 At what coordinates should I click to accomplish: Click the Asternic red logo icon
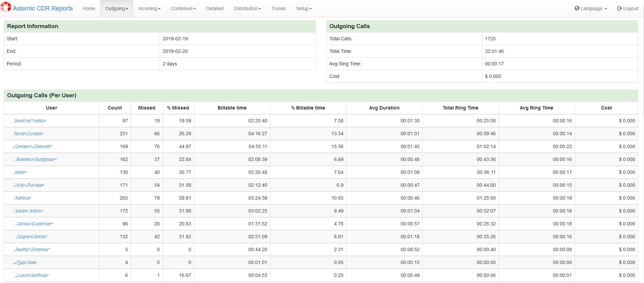(6, 7)
